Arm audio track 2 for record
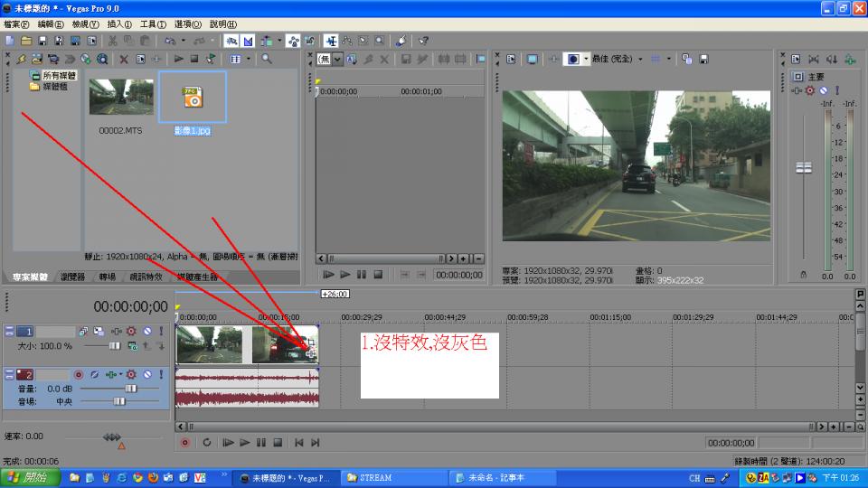This screenshot has height=488, width=868. click(x=79, y=374)
